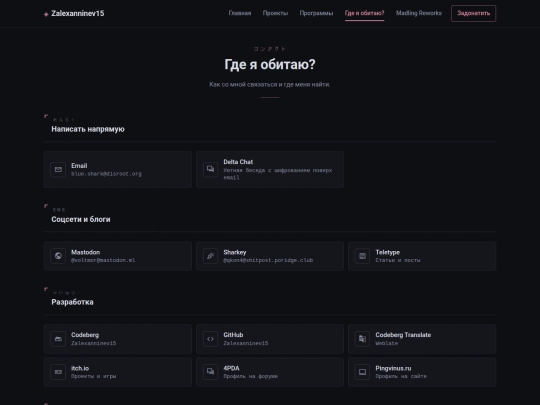
Task: Click the Профиль на сайте subtitle
Action: point(401,376)
